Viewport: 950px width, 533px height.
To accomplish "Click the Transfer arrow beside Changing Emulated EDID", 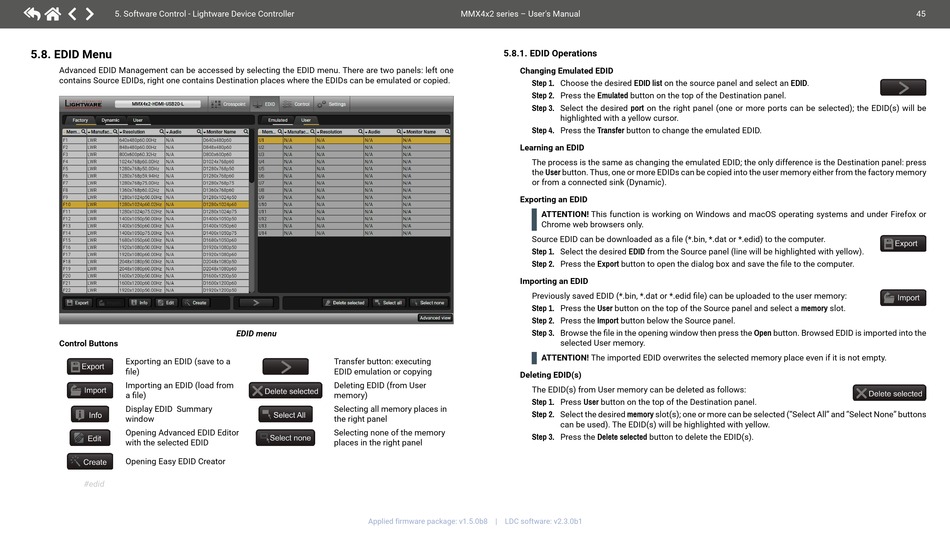I will point(903,88).
